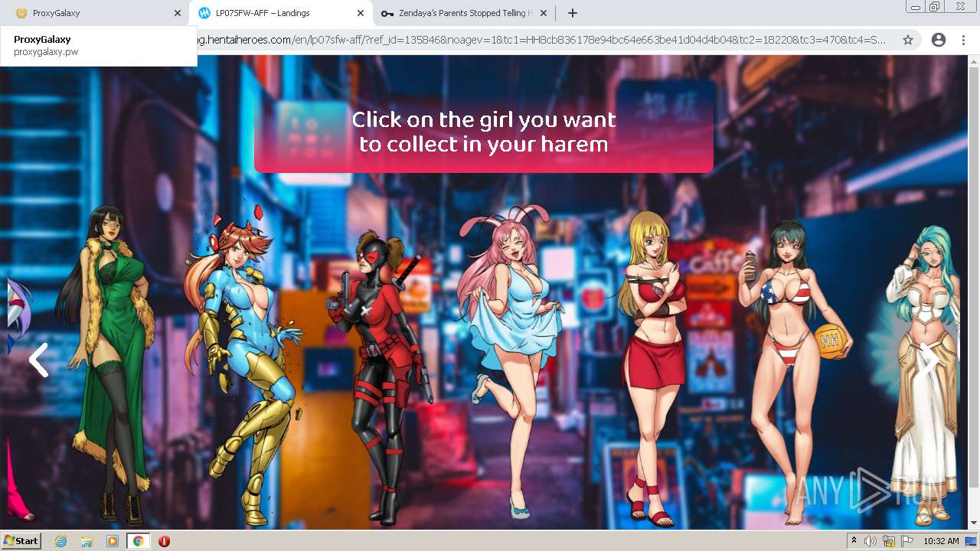Click the ProxyGalaxy tooltip title text
Screen dimensions: 980x551
[x=42, y=39]
